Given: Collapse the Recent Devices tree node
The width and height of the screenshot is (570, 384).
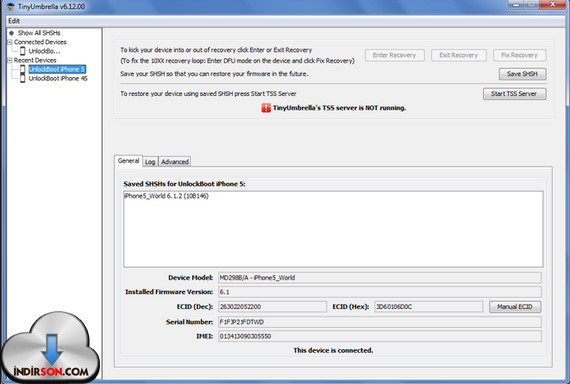Looking at the screenshot, I should (x=10, y=60).
